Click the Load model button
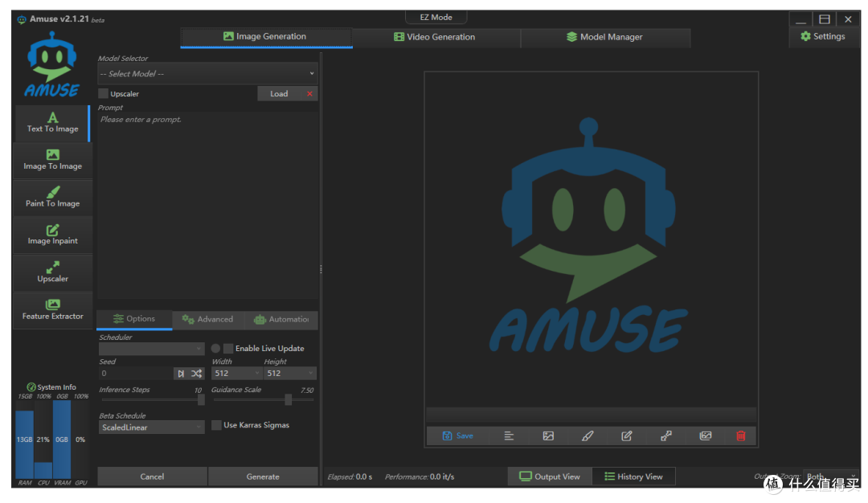 (279, 93)
